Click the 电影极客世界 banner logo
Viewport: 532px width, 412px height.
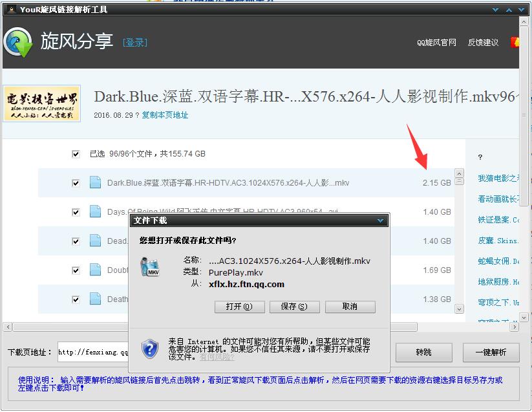(x=42, y=103)
